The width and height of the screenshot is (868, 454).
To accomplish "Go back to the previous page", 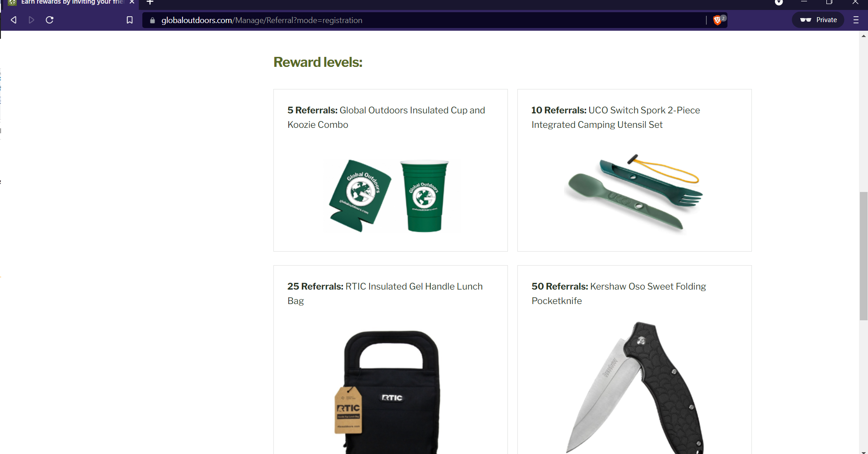I will coord(14,20).
